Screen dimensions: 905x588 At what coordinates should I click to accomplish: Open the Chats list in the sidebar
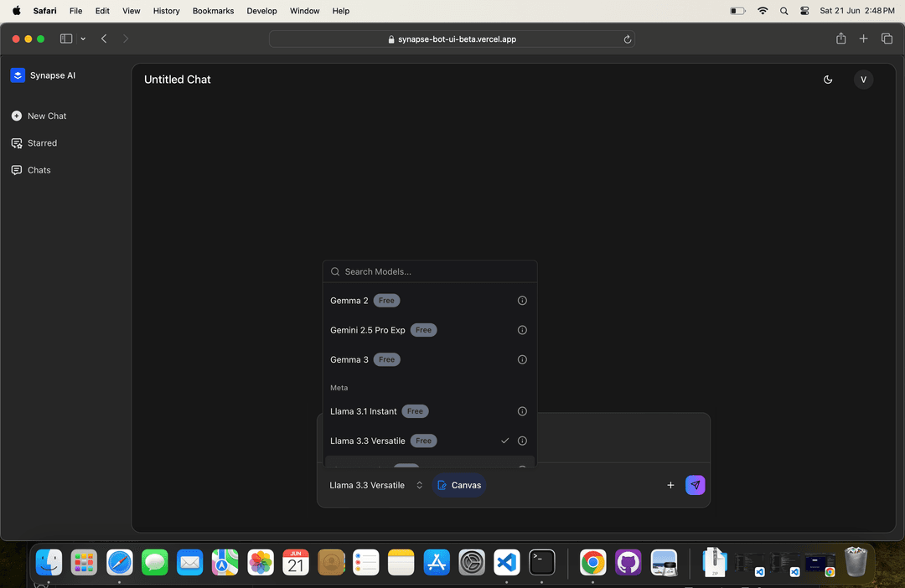point(37,170)
